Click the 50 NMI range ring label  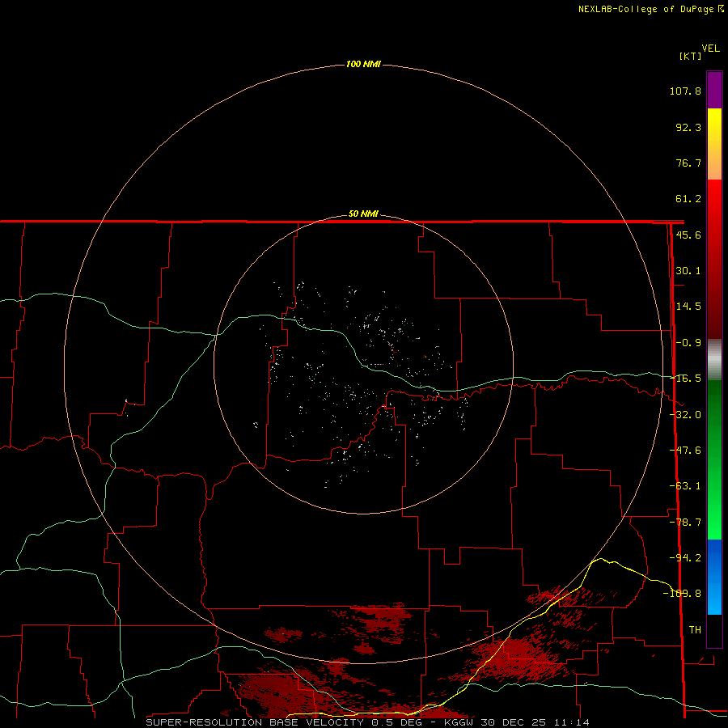point(363,214)
